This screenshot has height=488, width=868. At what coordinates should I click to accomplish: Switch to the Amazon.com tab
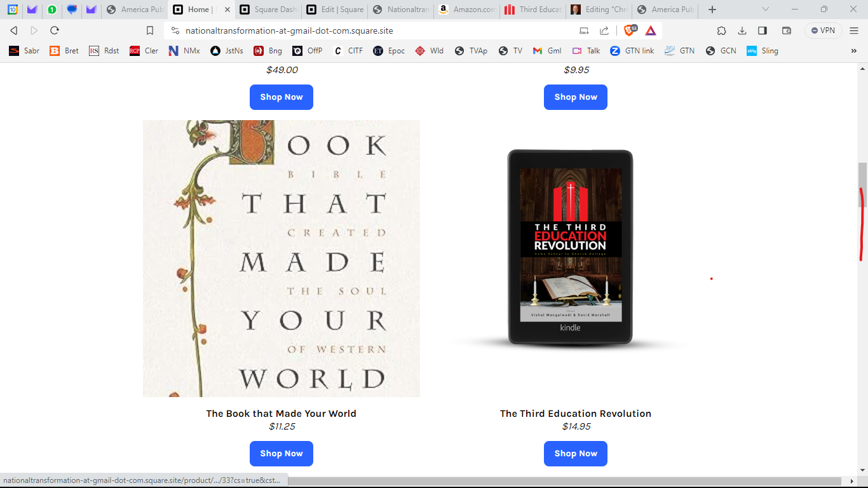[467, 10]
